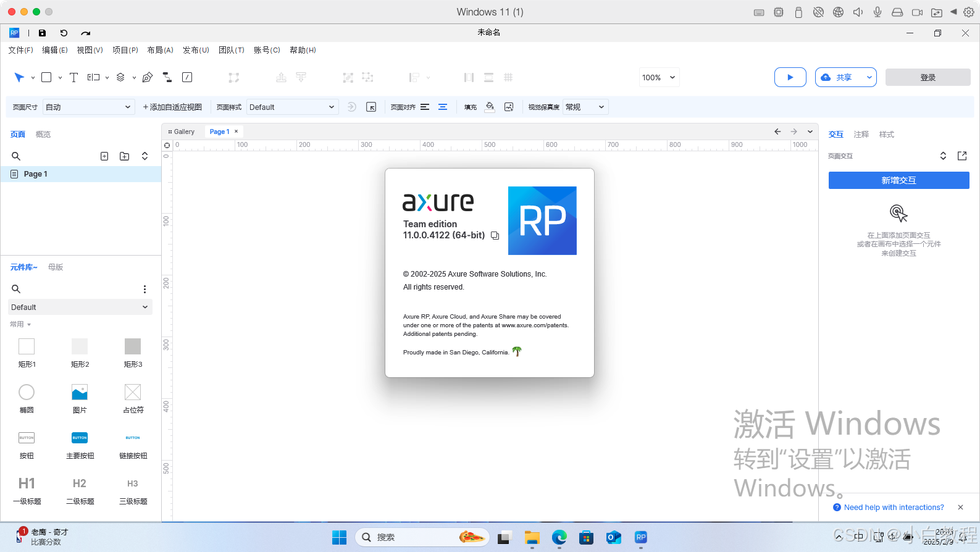The height and width of the screenshot is (552, 980).
Task: Align page to the left
Action: [425, 107]
